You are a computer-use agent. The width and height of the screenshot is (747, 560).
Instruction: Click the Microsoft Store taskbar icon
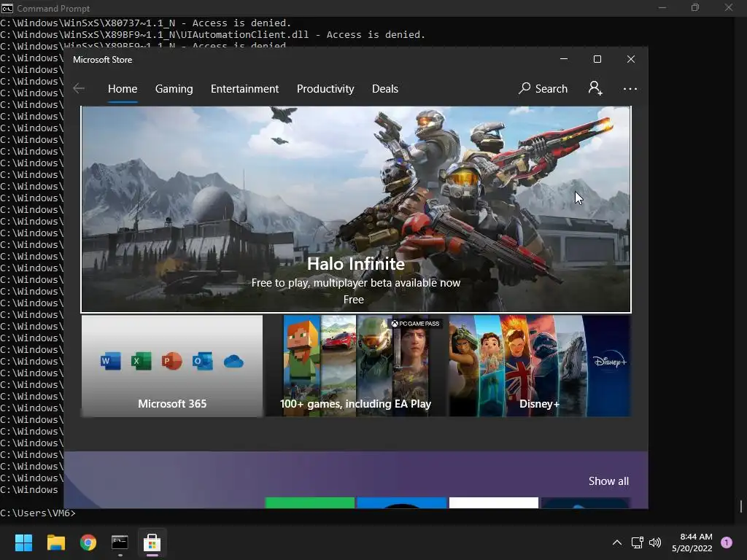point(152,542)
